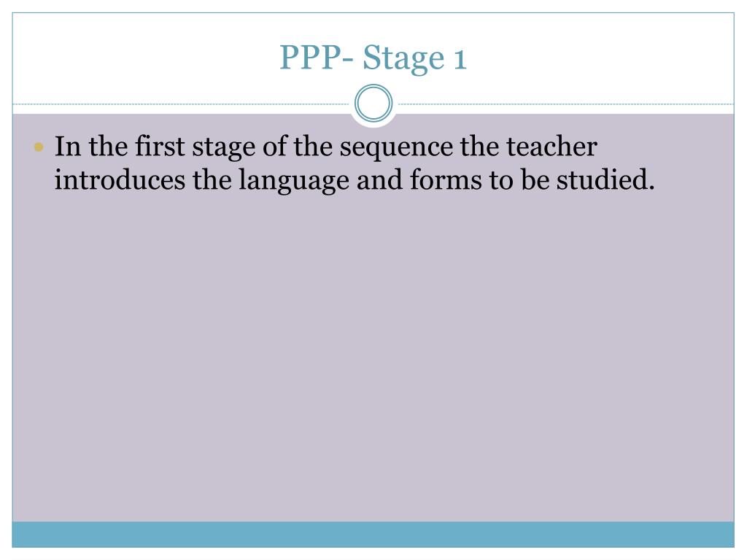This screenshot has height=560, width=747.
Task: Click the word 'first' in the bullet sentence
Action: click(x=160, y=146)
